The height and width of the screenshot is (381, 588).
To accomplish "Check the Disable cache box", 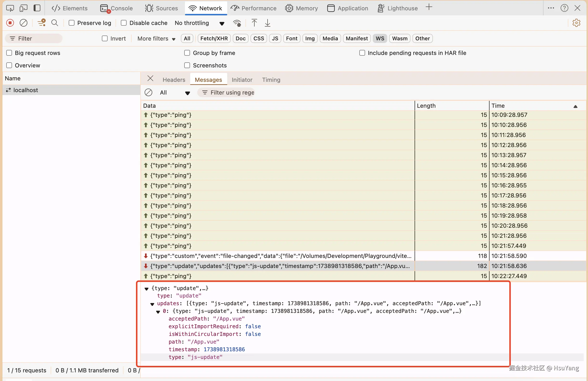I will (124, 23).
